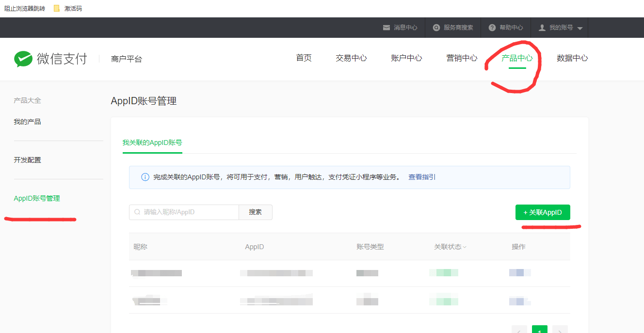Click the info icon in the notice banner
The height and width of the screenshot is (333, 644).
click(145, 177)
